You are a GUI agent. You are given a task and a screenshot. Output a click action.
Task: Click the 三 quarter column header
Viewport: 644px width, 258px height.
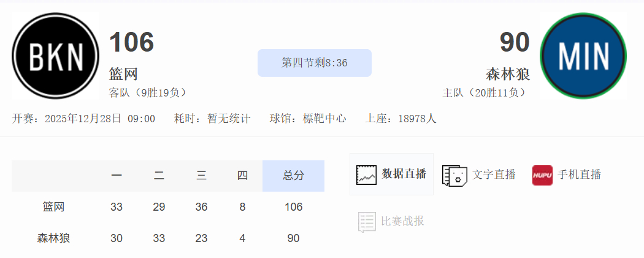pos(201,176)
